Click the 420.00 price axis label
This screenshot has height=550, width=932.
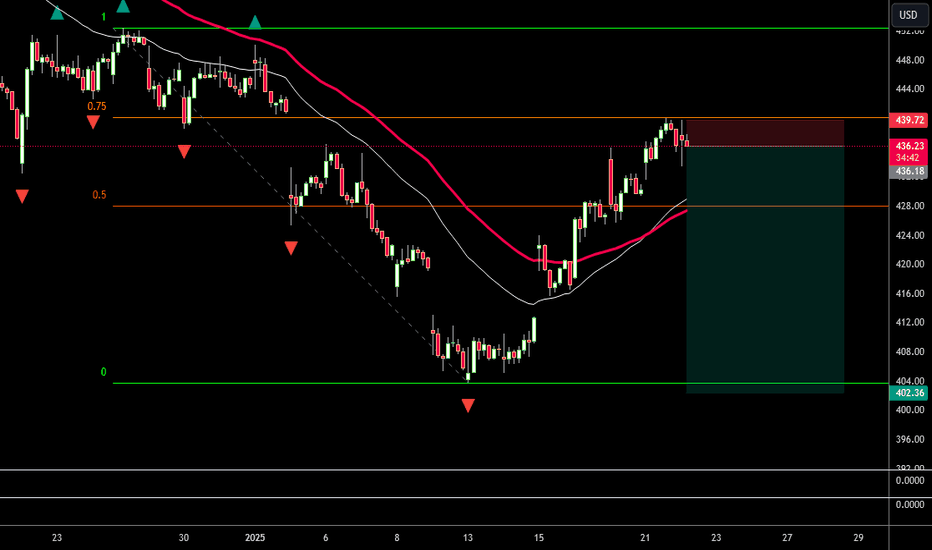pos(910,264)
